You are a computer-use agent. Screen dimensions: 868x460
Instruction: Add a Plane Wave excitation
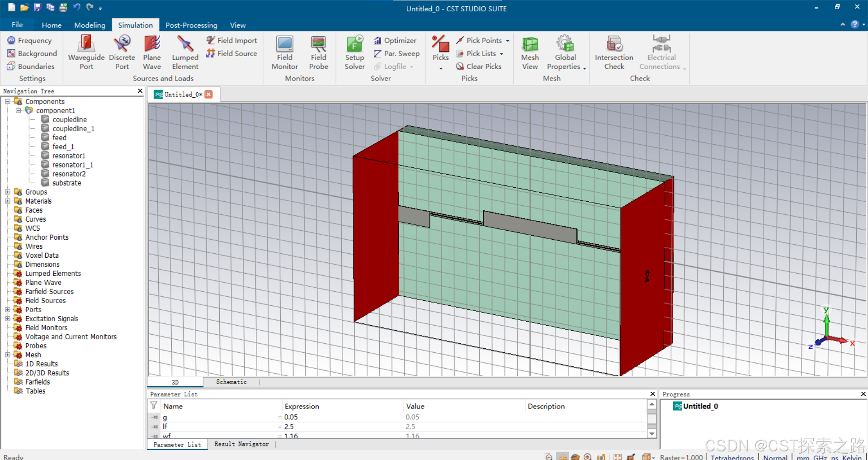152,53
